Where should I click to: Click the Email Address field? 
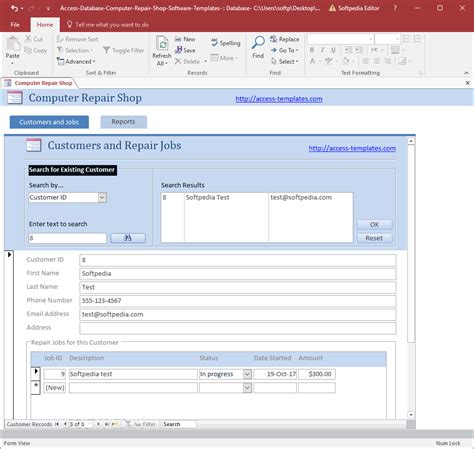(x=238, y=314)
